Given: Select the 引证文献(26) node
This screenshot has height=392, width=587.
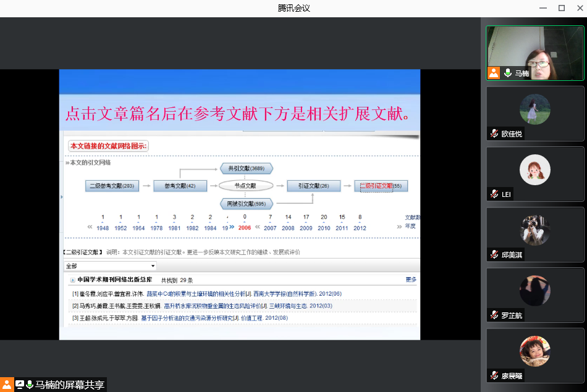Looking at the screenshot, I should pyautogui.click(x=313, y=185).
